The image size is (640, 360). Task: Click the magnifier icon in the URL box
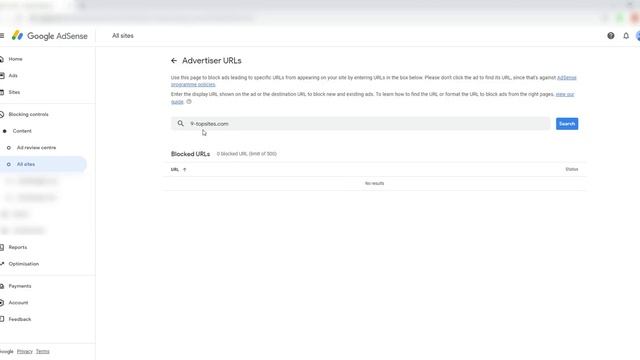pyautogui.click(x=180, y=123)
